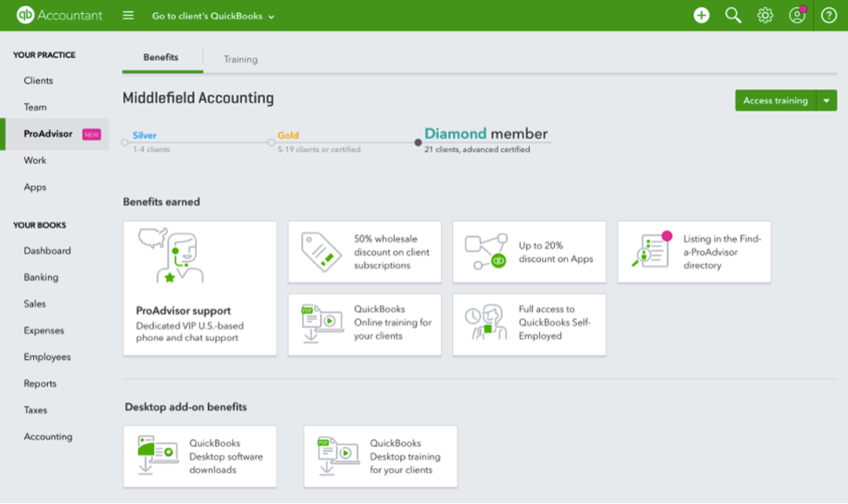Click the Silver tier marker

pyautogui.click(x=125, y=143)
